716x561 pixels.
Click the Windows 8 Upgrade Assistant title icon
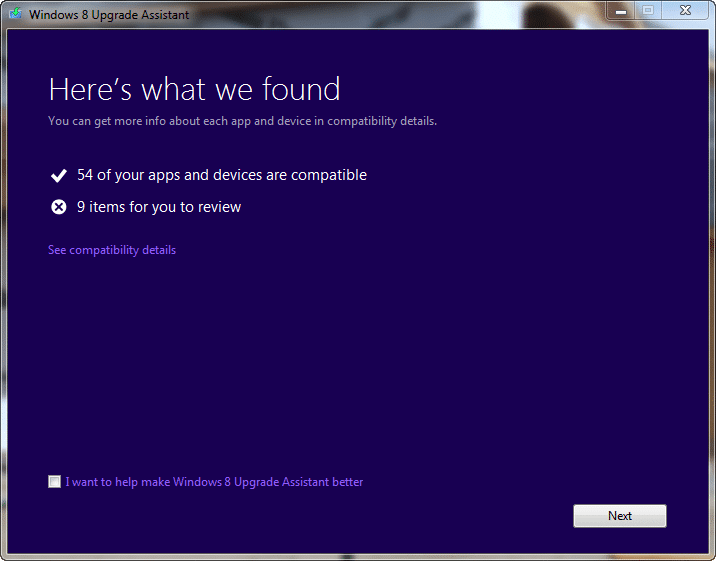16,14
